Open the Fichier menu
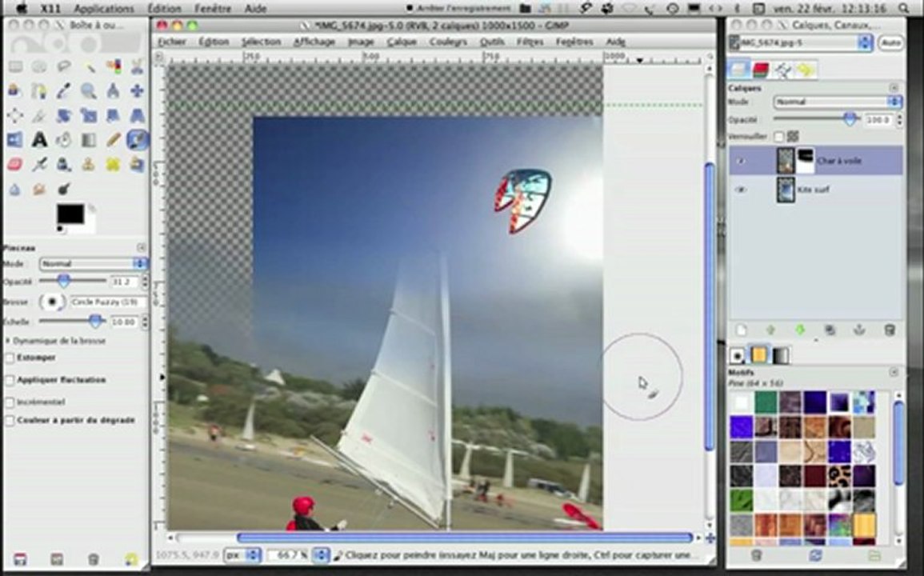The height and width of the screenshot is (576, 924). click(172, 42)
